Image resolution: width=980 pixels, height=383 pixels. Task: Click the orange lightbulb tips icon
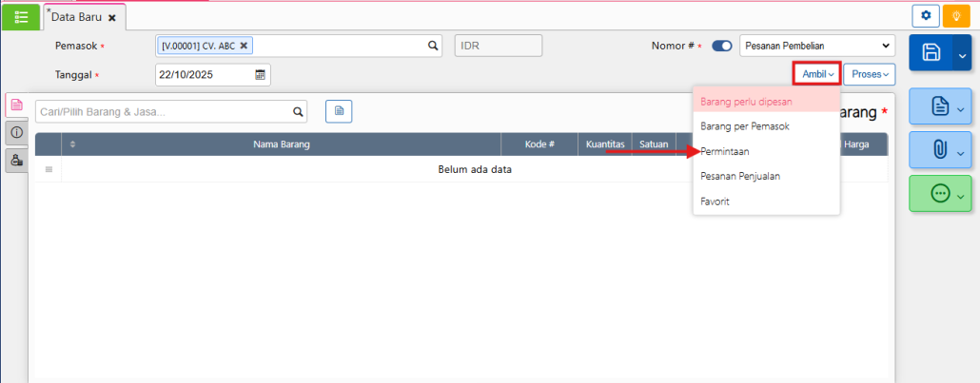(x=956, y=16)
